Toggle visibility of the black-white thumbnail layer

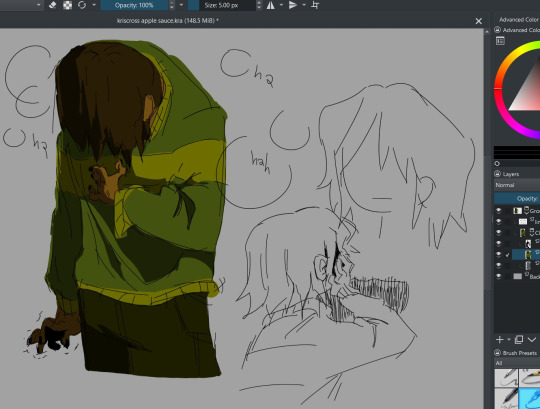click(498, 243)
